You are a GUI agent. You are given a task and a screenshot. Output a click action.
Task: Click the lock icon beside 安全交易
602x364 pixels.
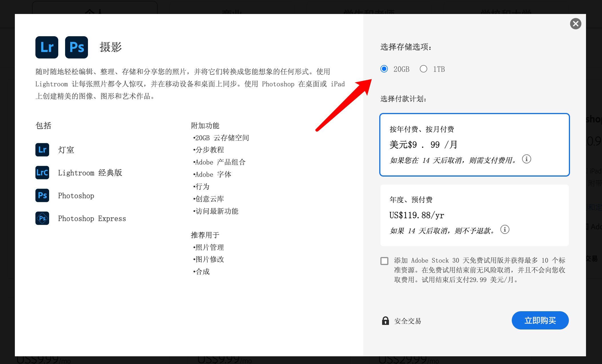pyautogui.click(x=385, y=321)
